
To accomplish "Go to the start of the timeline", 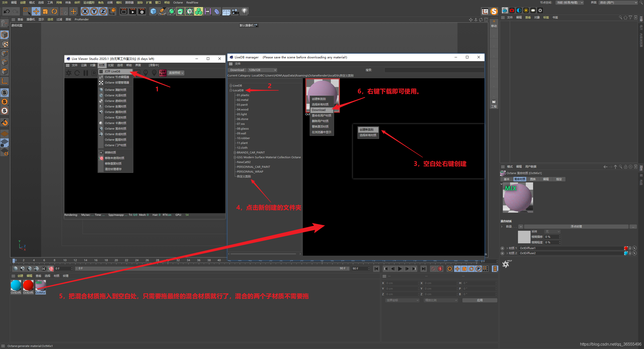I will (376, 269).
